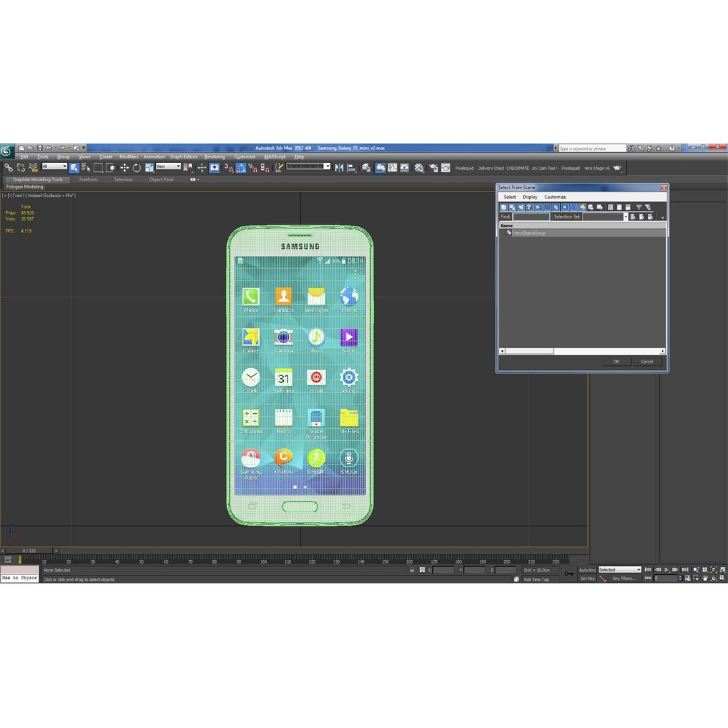The width and height of the screenshot is (728, 728).
Task: Toggle the Angle Snap button
Action: coord(241,168)
